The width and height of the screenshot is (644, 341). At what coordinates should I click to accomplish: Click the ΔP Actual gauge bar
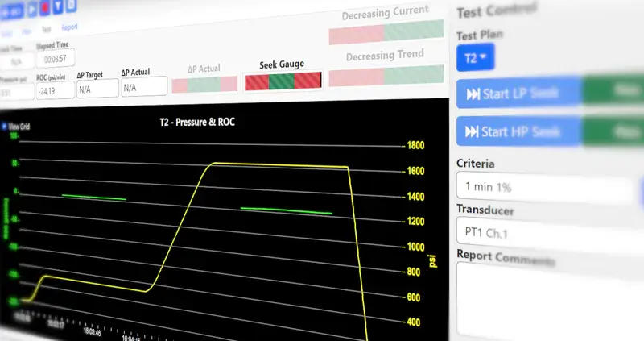[x=204, y=85]
